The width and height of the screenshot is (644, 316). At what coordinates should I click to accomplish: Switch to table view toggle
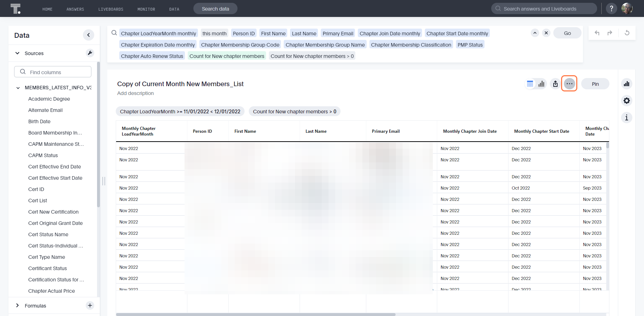tap(530, 84)
